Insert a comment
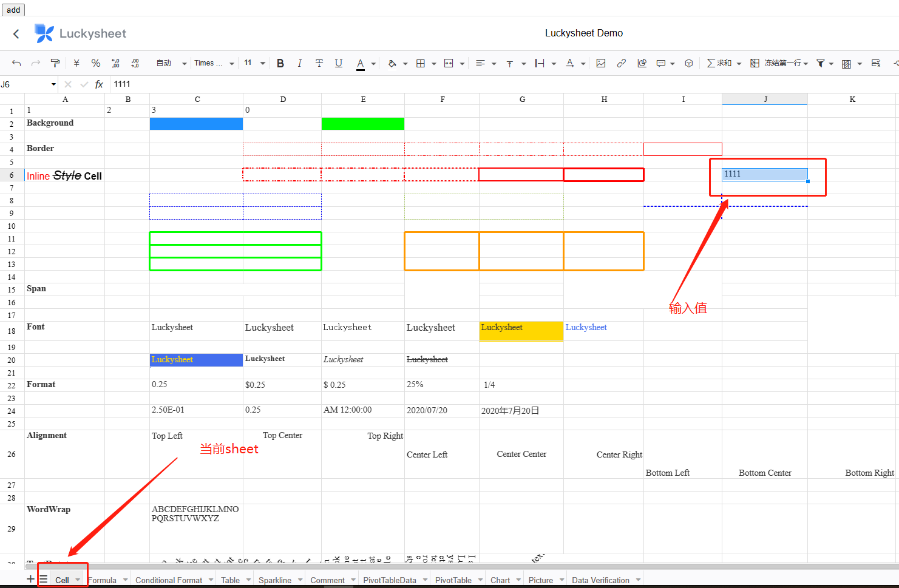Viewport: 899px width, 588px height. coord(662,63)
